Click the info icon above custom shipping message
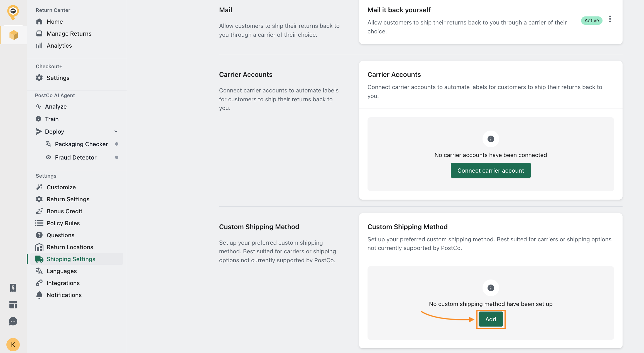This screenshot has height=353, width=644. pos(491,288)
